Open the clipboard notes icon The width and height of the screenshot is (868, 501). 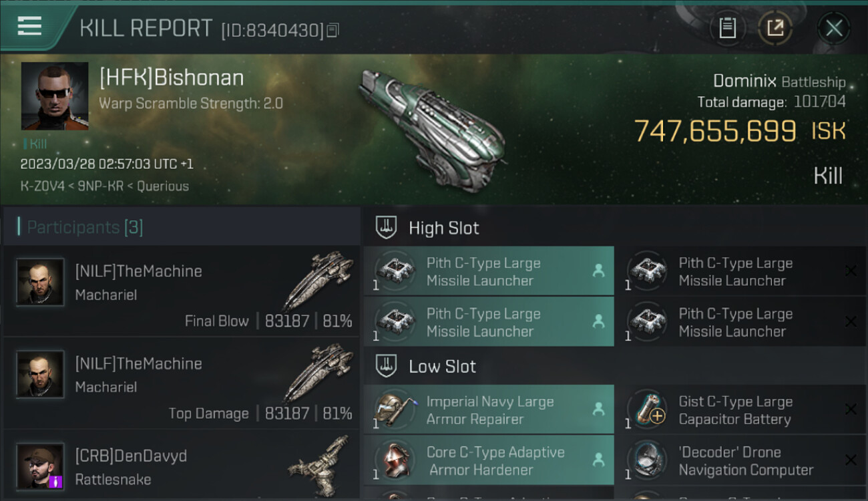coord(727,28)
